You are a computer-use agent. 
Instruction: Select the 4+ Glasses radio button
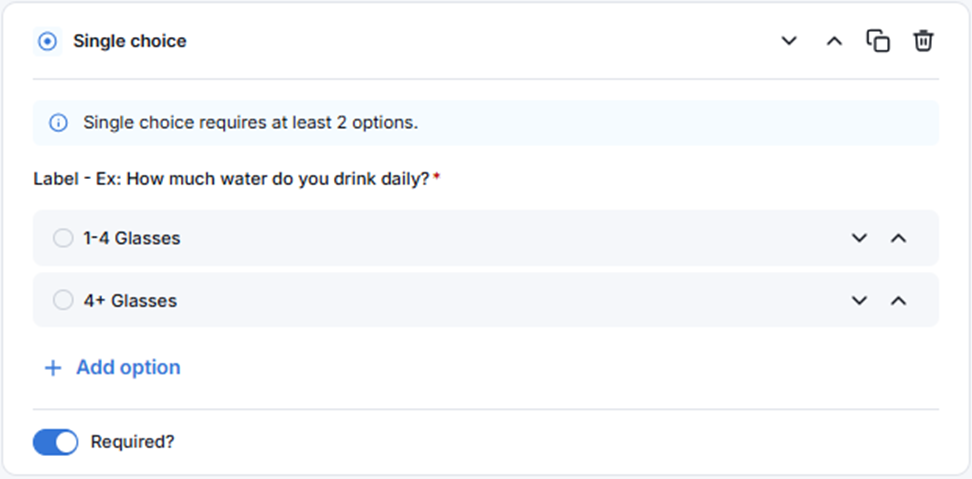[63, 300]
